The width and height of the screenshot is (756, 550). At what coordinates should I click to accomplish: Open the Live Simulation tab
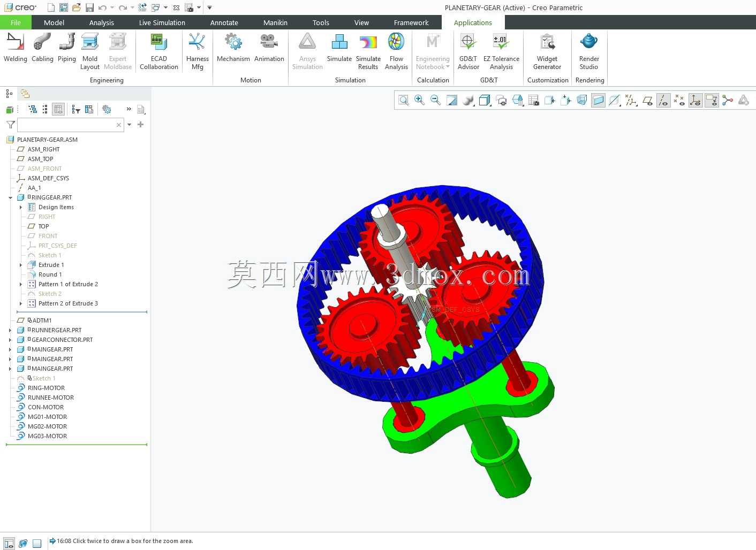[162, 22]
